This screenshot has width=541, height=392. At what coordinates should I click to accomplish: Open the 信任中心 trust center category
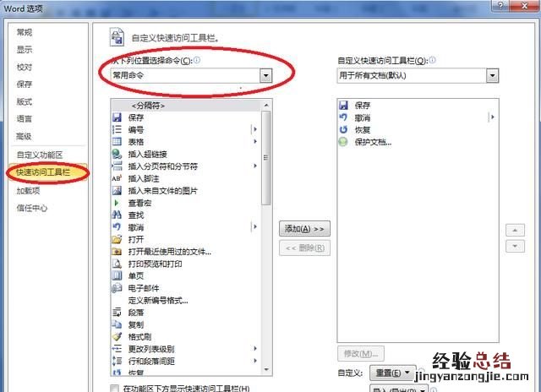coord(32,208)
